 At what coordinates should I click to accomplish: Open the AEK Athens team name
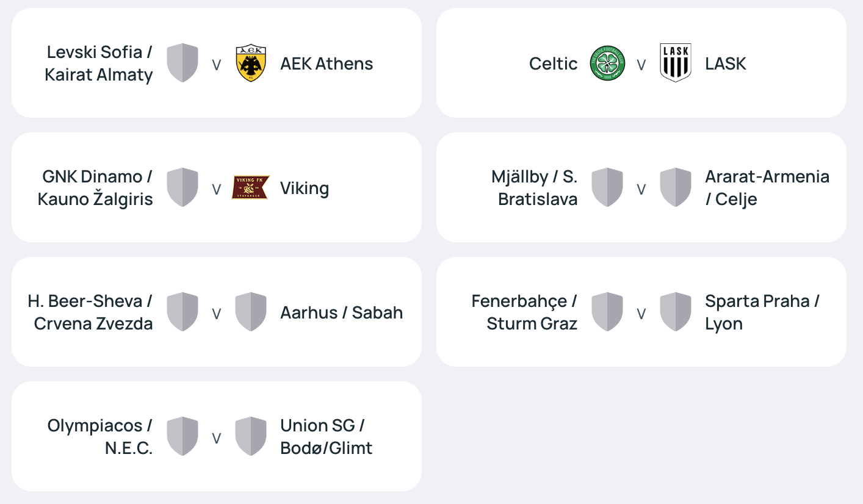pyautogui.click(x=327, y=63)
